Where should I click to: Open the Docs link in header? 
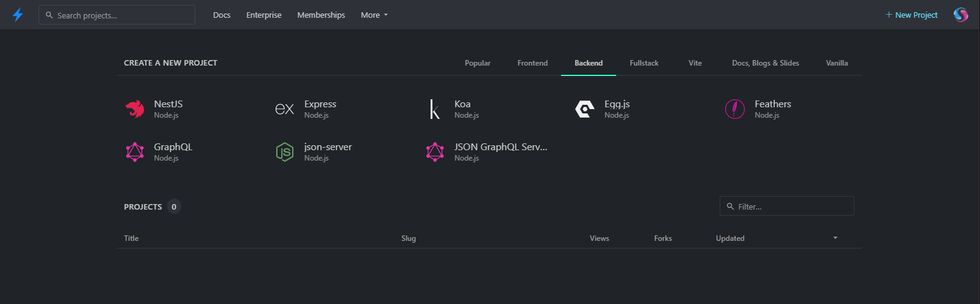click(222, 15)
